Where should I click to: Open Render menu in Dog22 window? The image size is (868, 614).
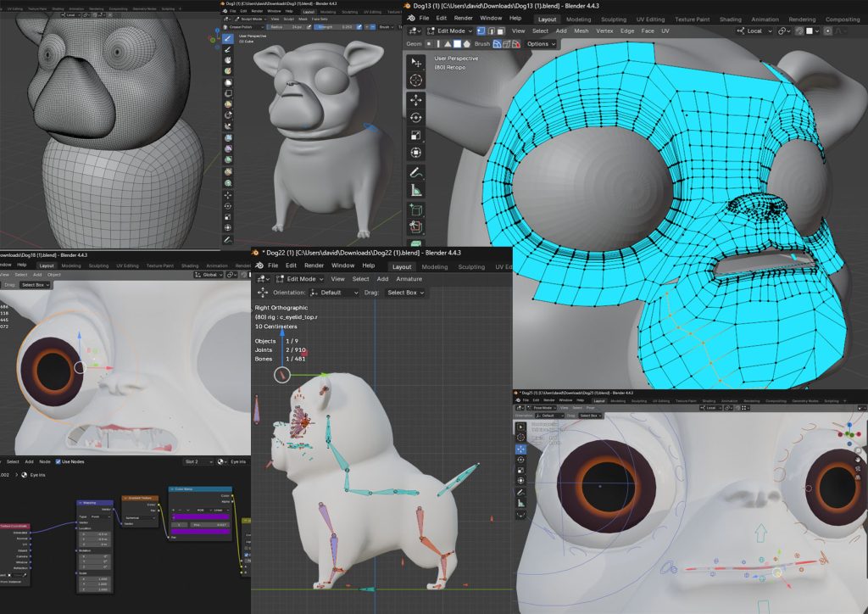coord(314,265)
